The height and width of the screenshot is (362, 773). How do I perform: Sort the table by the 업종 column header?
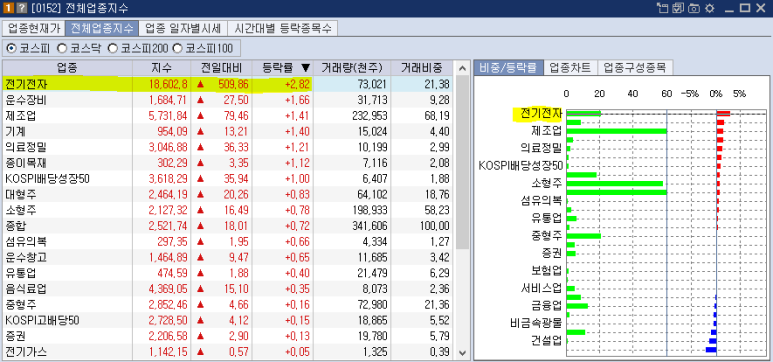pyautogui.click(x=68, y=68)
